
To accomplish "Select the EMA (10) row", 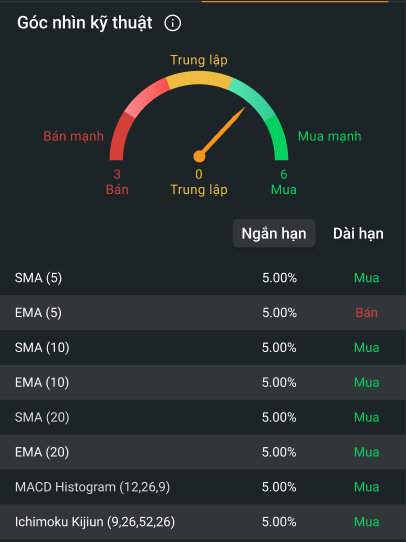I will pyautogui.click(x=203, y=382).
